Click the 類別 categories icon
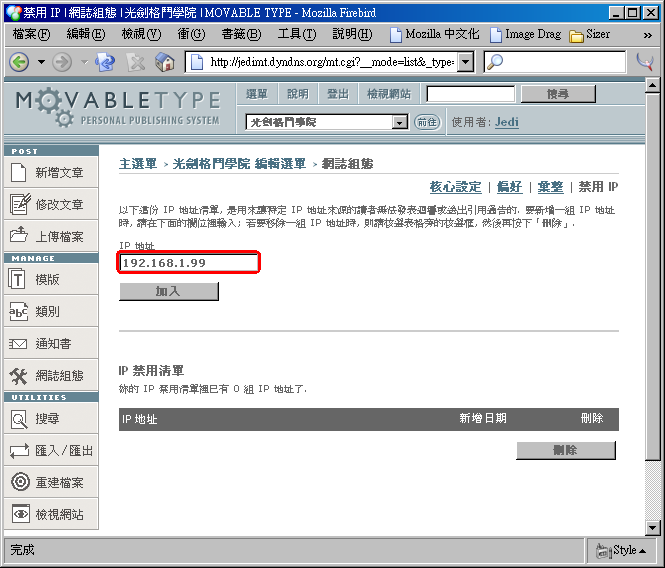 tap(18, 311)
